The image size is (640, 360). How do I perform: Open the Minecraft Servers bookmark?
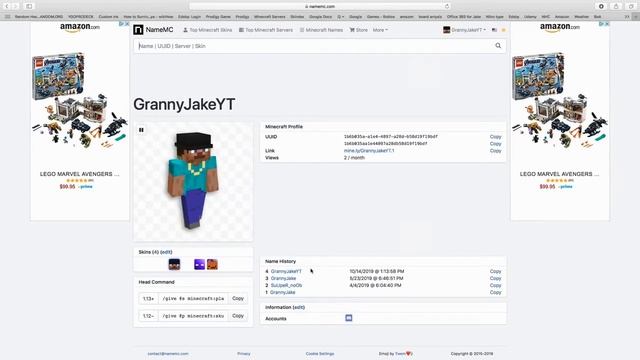click(269, 17)
